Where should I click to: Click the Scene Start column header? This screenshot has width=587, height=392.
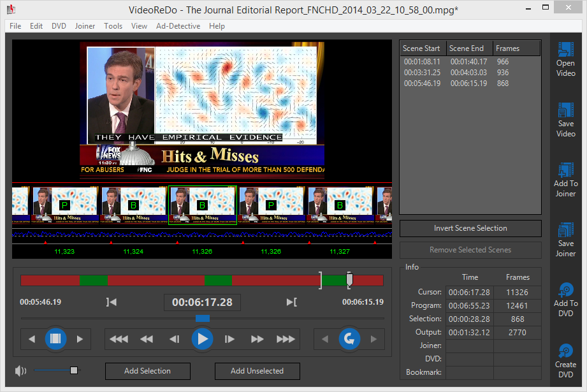click(423, 48)
